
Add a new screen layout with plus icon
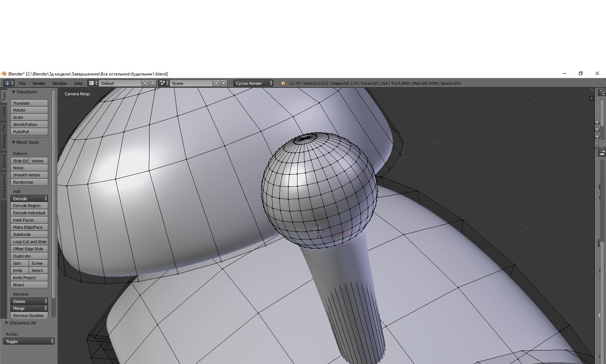(145, 83)
